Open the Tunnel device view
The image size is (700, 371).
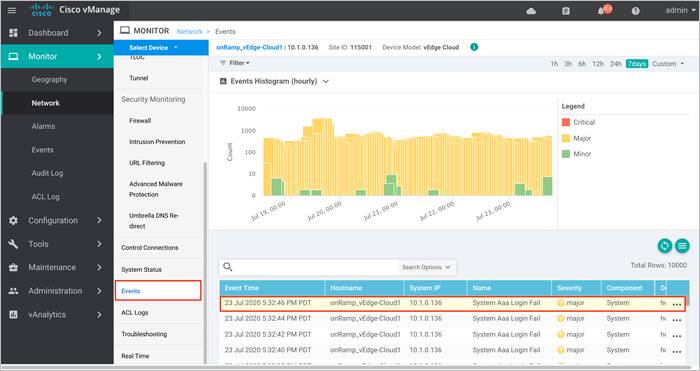pos(138,78)
